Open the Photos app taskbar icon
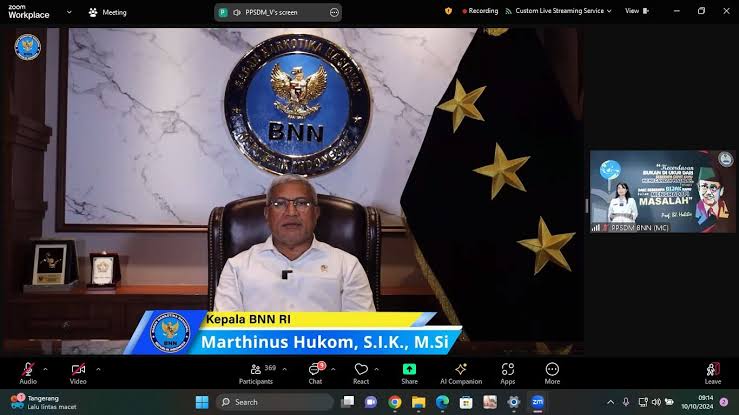The image size is (739, 415). 490,402
